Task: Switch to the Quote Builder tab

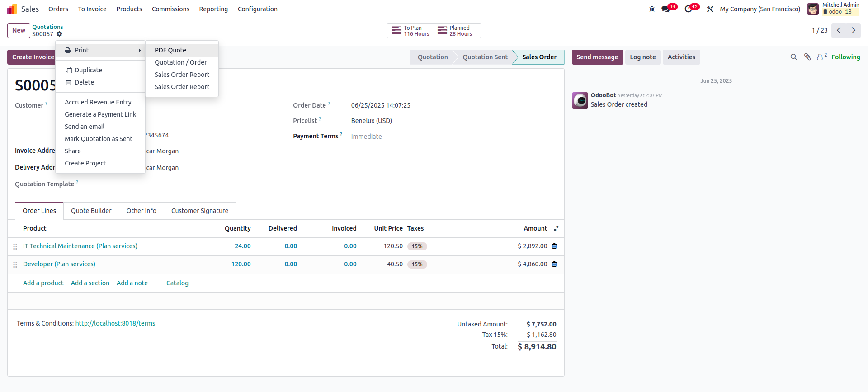Action: click(x=91, y=211)
